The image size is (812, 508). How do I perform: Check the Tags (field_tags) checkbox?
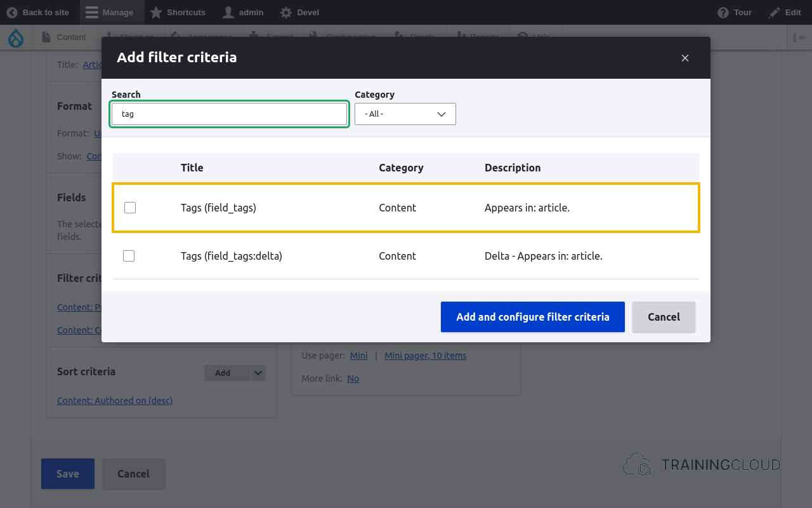pyautogui.click(x=130, y=208)
